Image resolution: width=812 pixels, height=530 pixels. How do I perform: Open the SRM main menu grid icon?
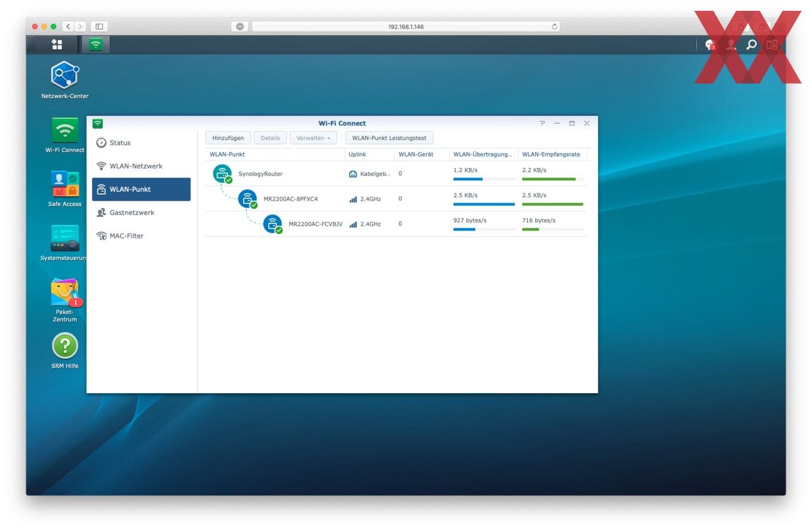click(x=57, y=44)
